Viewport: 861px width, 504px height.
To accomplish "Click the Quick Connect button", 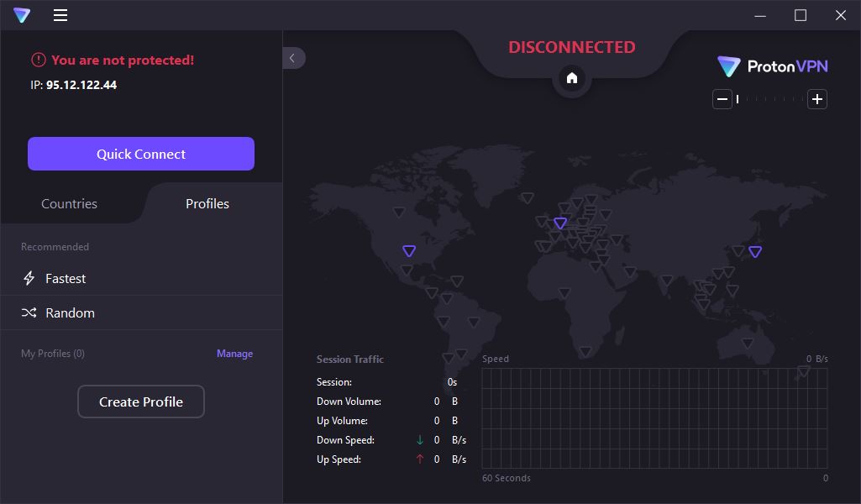I will click(141, 154).
